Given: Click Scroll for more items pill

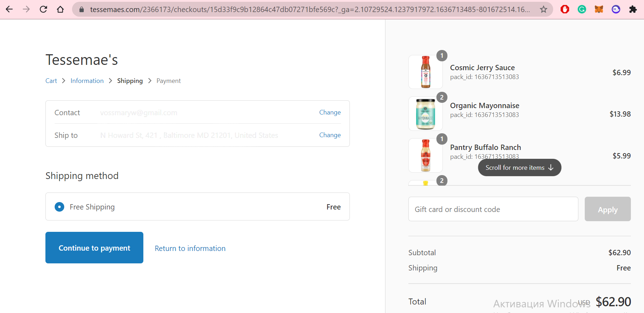Looking at the screenshot, I should pyautogui.click(x=519, y=168).
